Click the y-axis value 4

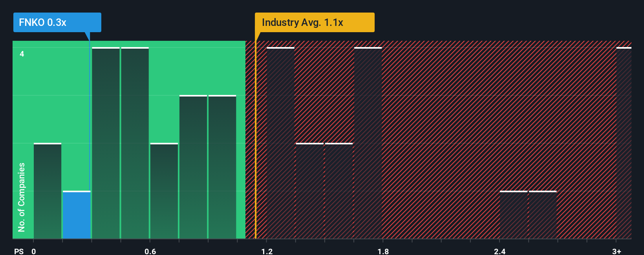22,54
